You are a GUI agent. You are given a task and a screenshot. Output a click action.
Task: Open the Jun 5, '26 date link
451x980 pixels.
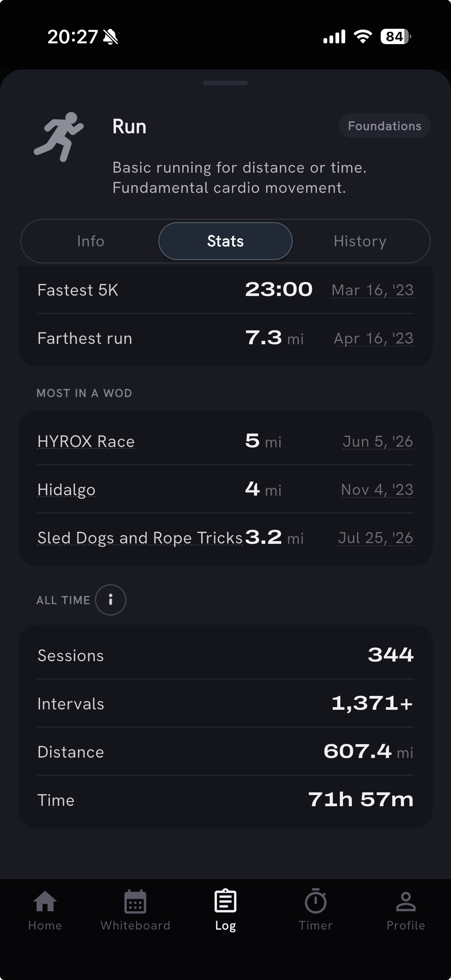click(x=378, y=441)
